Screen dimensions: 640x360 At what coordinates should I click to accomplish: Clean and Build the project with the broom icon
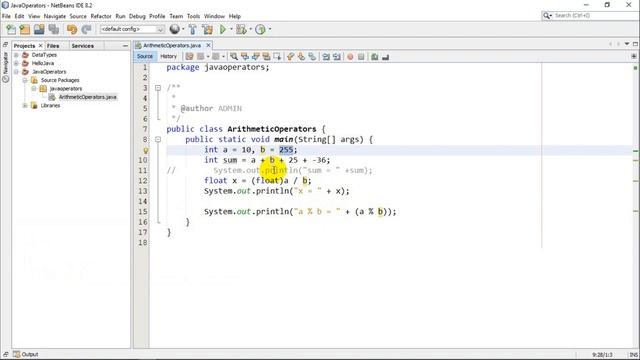point(207,29)
